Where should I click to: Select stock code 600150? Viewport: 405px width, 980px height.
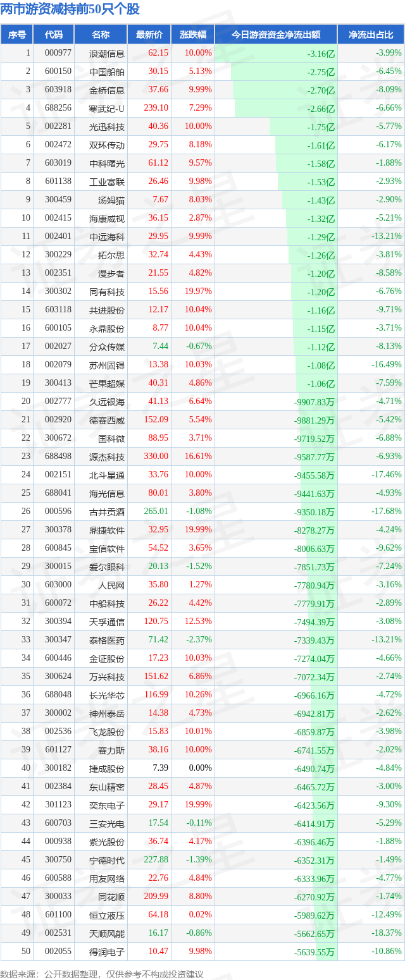pyautogui.click(x=58, y=71)
